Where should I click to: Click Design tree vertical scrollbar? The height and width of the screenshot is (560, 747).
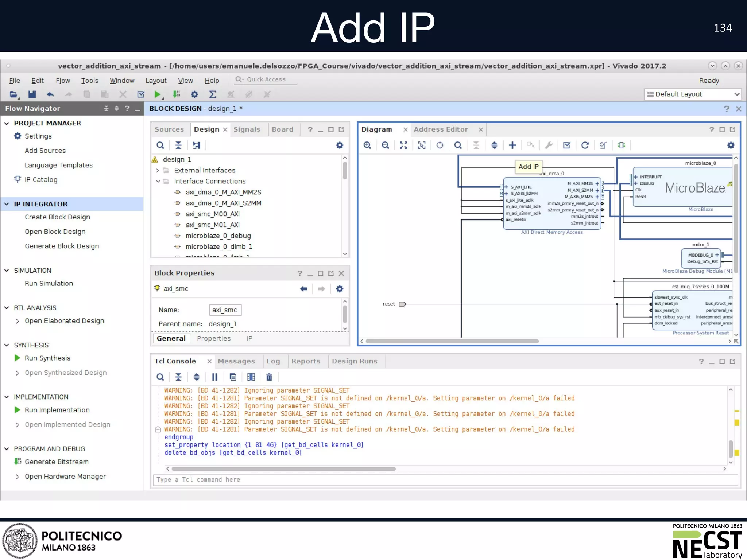pyautogui.click(x=345, y=171)
